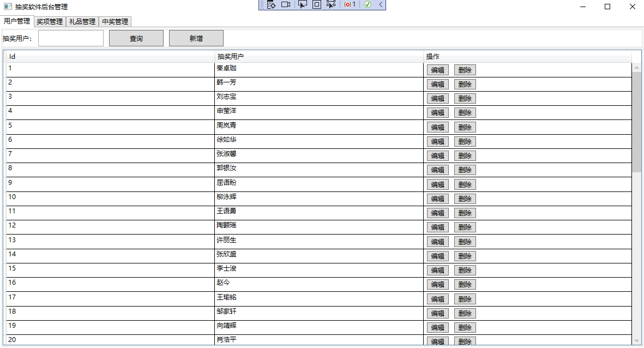Click 编辑 for 徐如华

tap(437, 142)
